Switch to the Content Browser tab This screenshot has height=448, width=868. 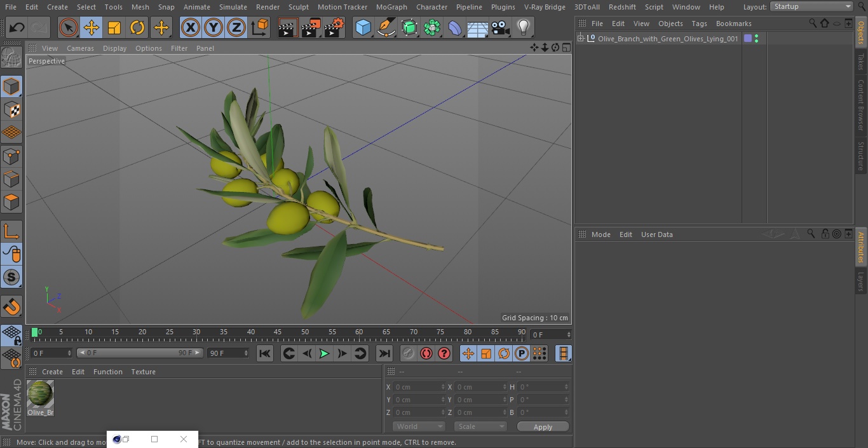click(861, 104)
